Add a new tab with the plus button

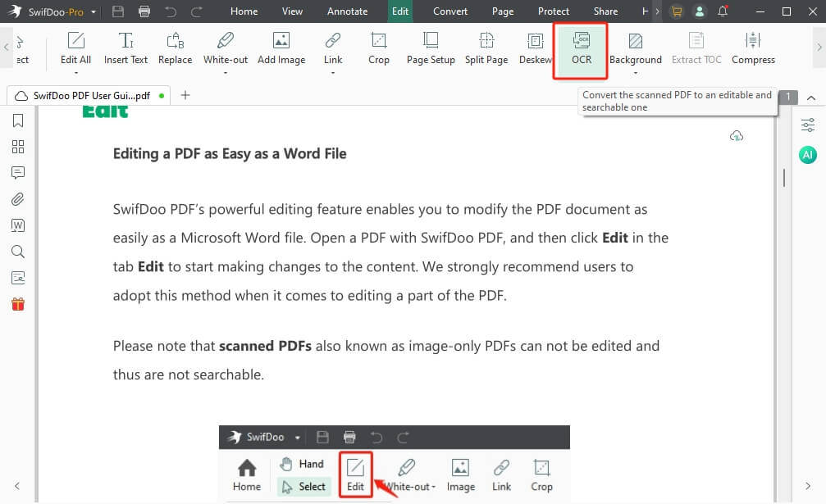[x=185, y=95]
